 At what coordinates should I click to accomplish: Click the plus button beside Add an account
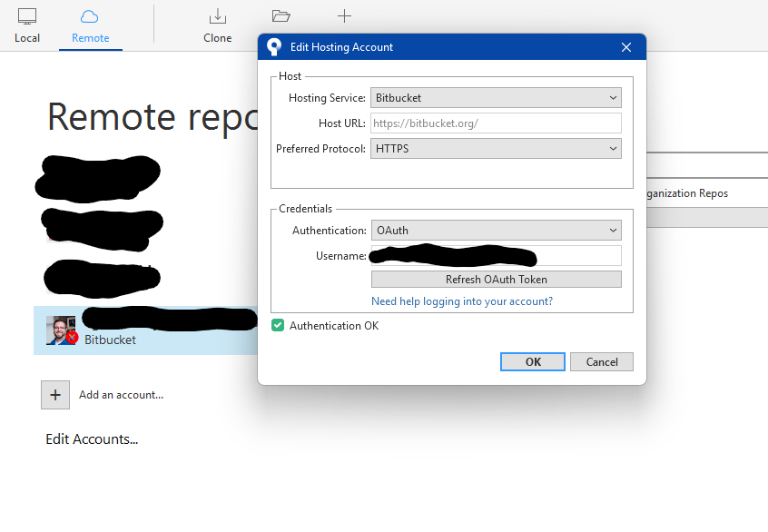point(55,395)
